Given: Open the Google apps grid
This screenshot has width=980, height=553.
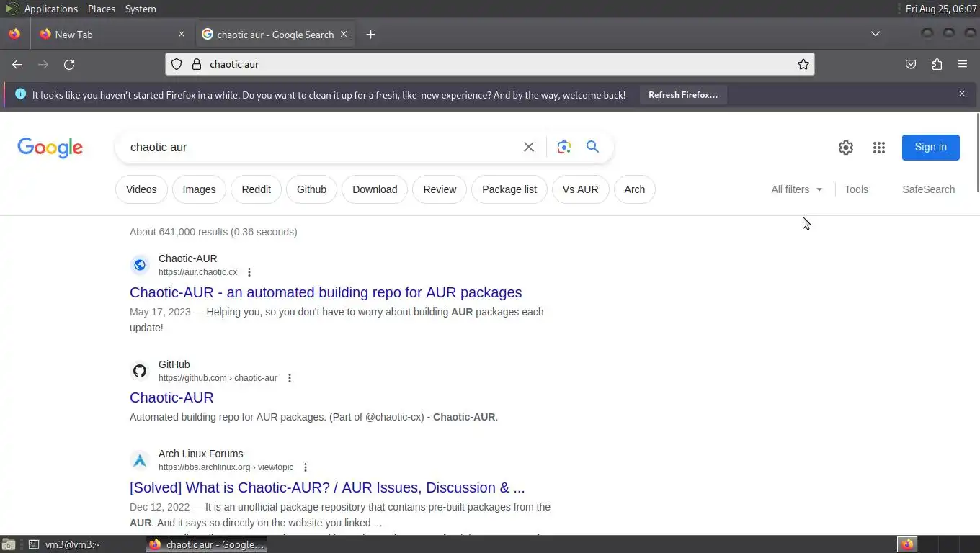Looking at the screenshot, I should pyautogui.click(x=879, y=147).
